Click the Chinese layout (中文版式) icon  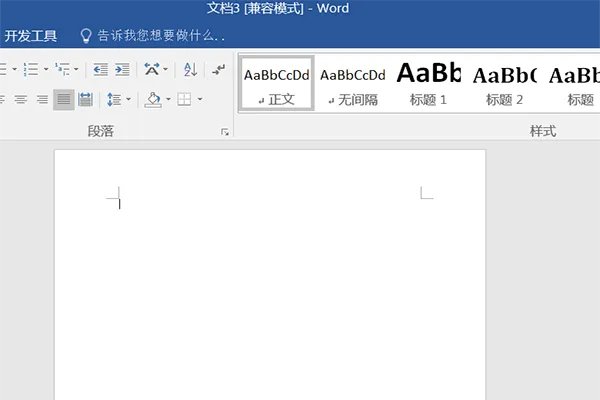coord(152,69)
